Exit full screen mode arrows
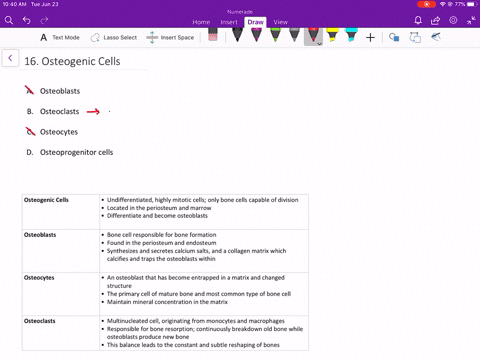Screen dimensions: 480x360 tap(471, 21)
